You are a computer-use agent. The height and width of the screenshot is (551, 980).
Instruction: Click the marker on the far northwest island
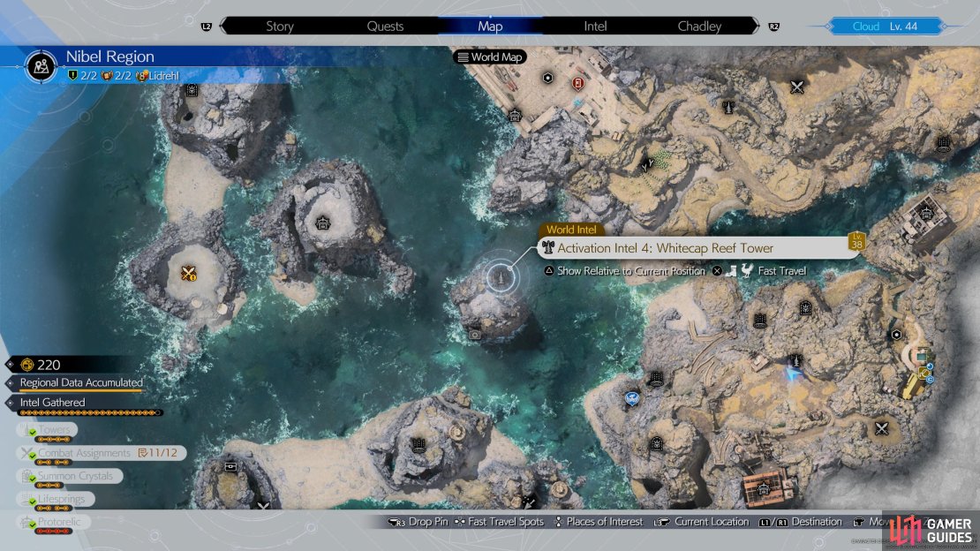tap(192, 90)
